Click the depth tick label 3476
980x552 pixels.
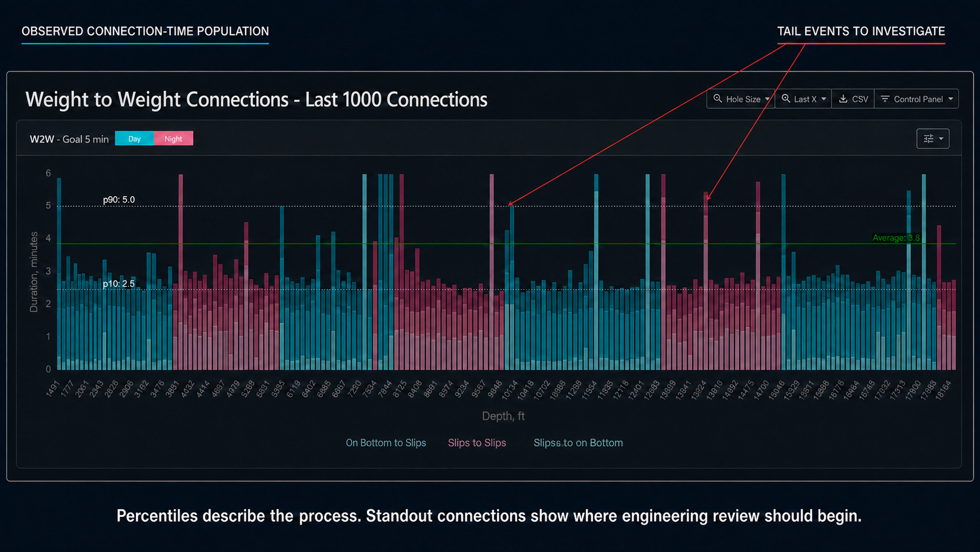coord(158,389)
